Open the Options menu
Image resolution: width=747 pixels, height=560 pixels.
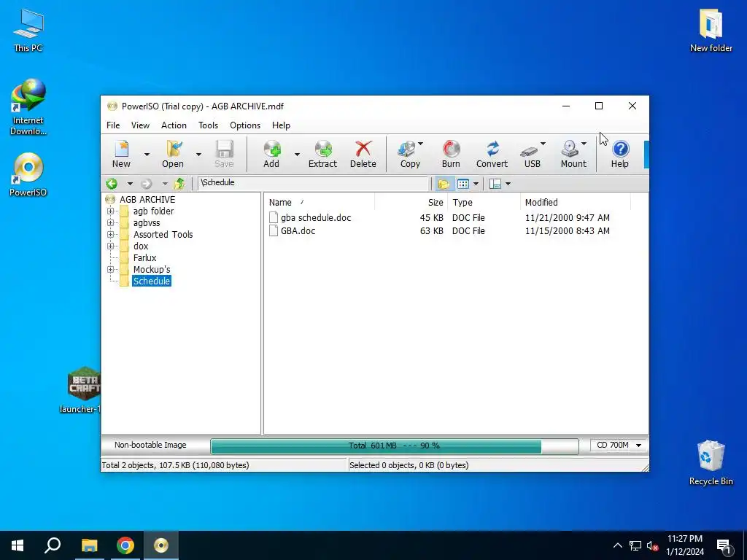245,125
